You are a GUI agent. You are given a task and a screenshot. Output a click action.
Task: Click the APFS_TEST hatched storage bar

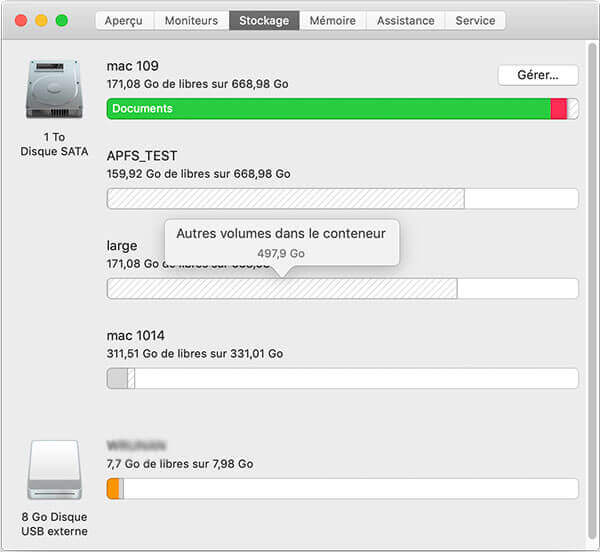point(286,199)
